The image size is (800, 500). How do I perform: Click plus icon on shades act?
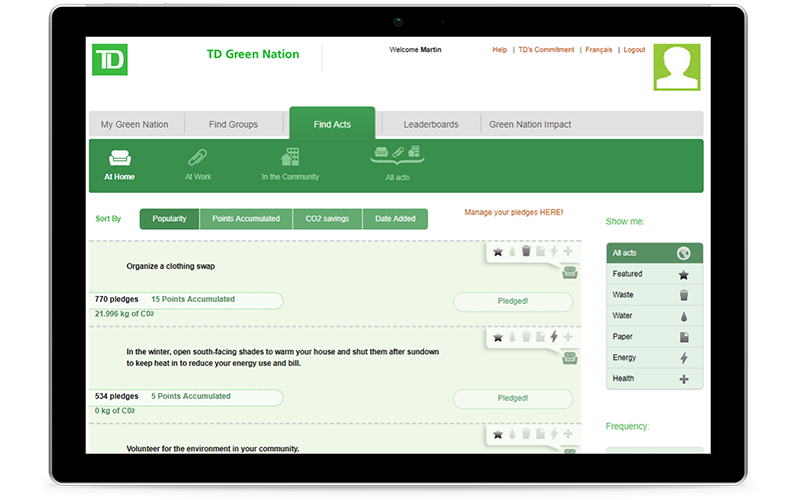click(568, 337)
